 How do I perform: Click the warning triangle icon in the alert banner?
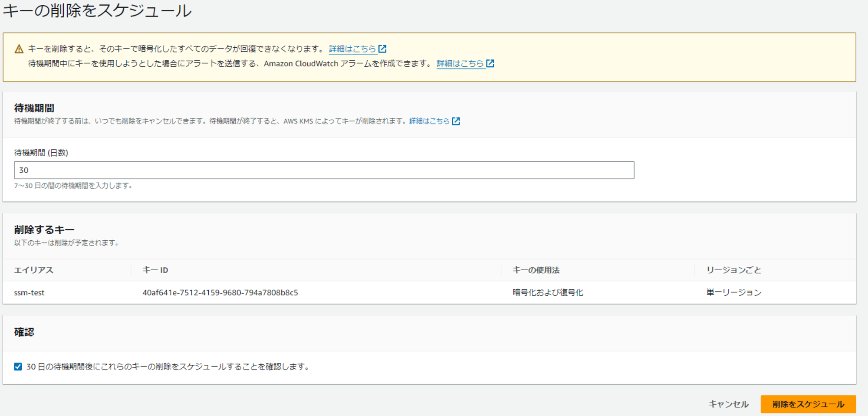[19, 49]
